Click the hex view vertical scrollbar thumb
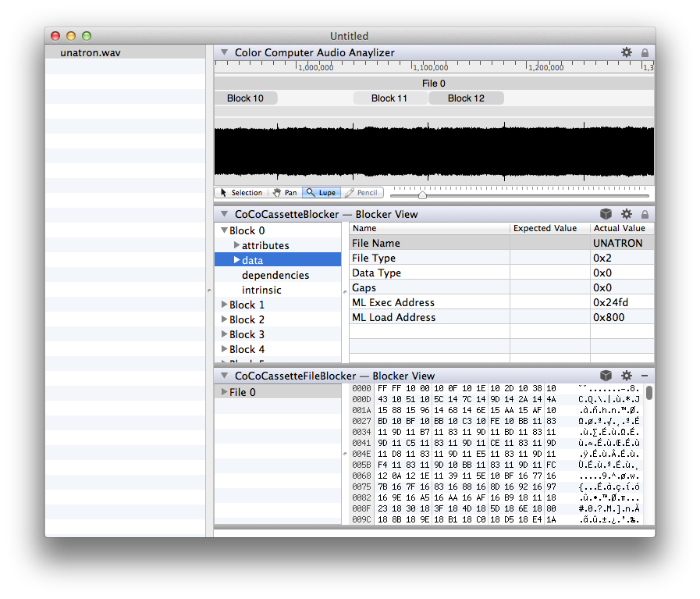 tap(649, 393)
